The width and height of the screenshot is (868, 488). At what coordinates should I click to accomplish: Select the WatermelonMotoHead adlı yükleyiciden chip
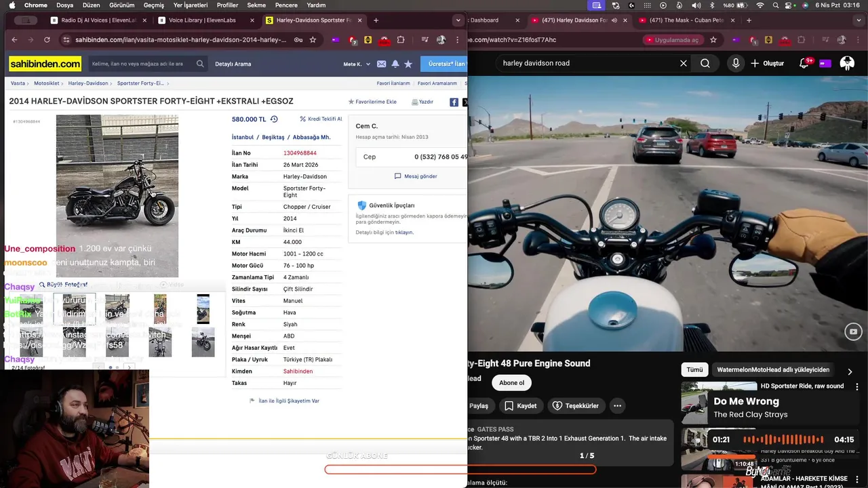click(773, 370)
